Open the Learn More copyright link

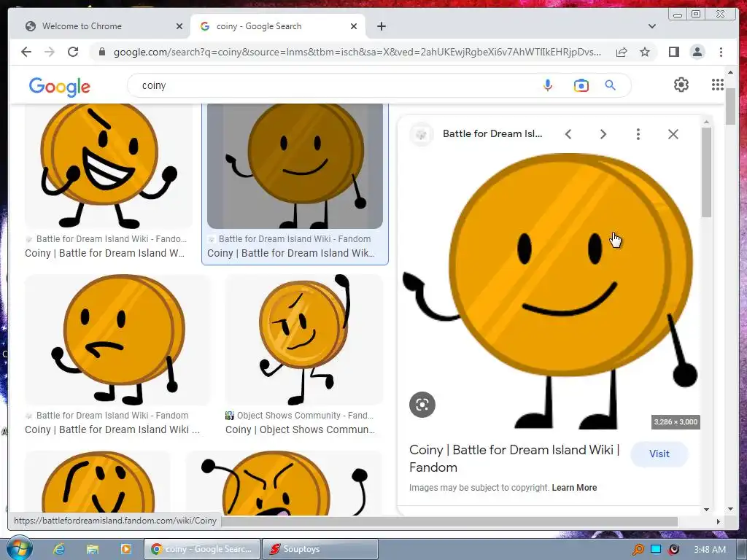[574, 488]
